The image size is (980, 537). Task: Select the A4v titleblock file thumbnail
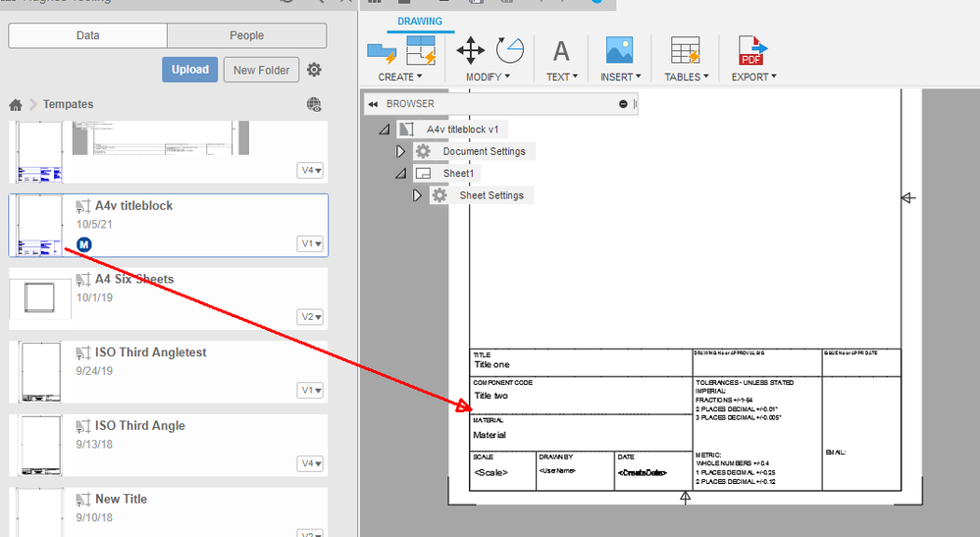(x=39, y=225)
